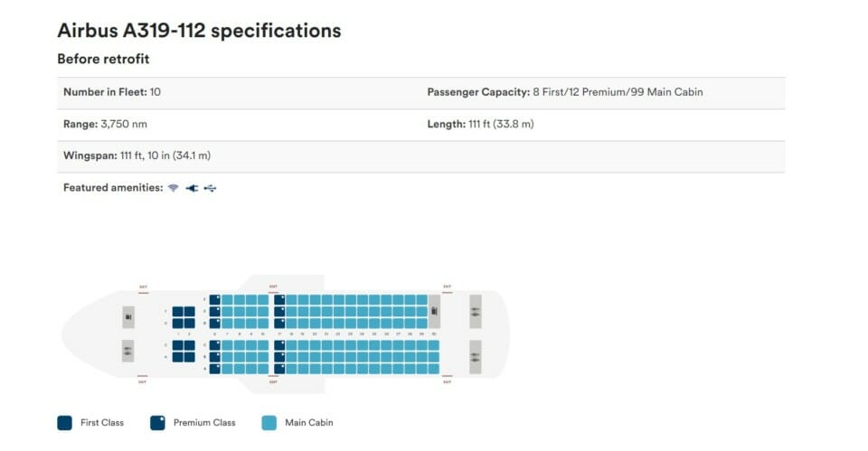Click the lower rear lavatory icon in the tail
This screenshot has width=868, height=451.
(476, 357)
